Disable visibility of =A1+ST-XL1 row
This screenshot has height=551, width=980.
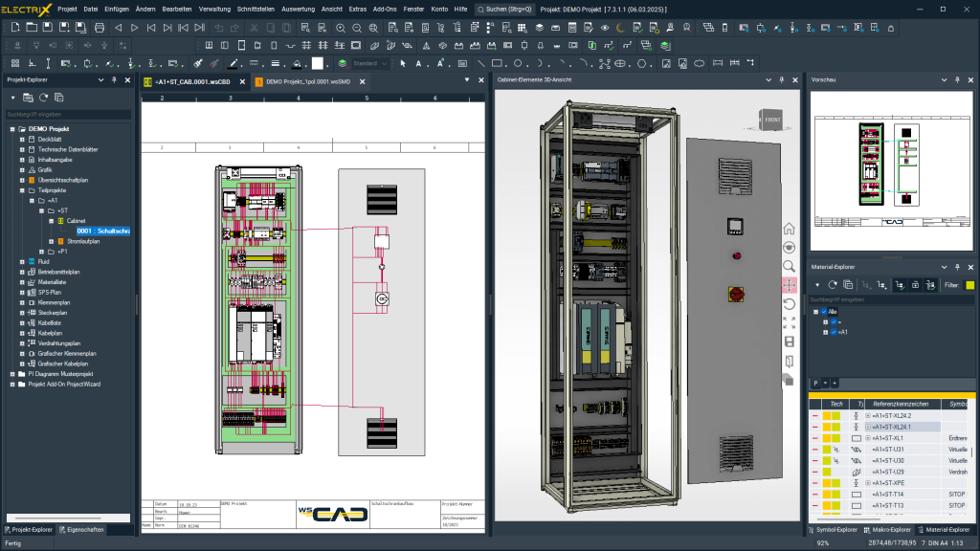tap(814, 438)
